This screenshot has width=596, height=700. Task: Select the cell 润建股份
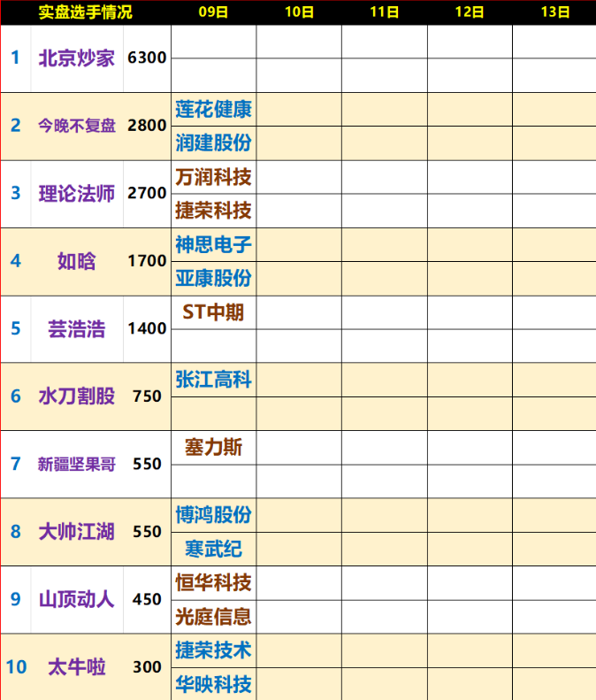(x=213, y=142)
